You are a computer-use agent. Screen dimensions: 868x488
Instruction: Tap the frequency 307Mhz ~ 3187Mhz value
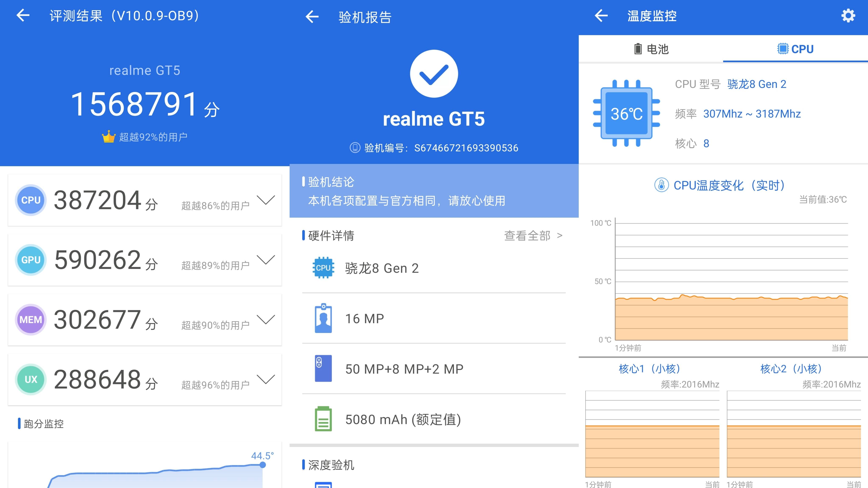(752, 114)
